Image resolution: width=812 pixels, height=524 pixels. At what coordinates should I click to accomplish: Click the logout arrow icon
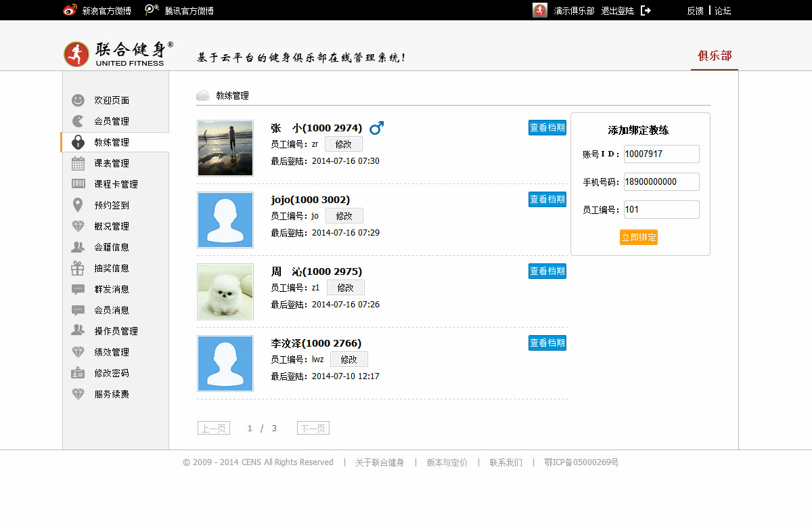(x=646, y=10)
